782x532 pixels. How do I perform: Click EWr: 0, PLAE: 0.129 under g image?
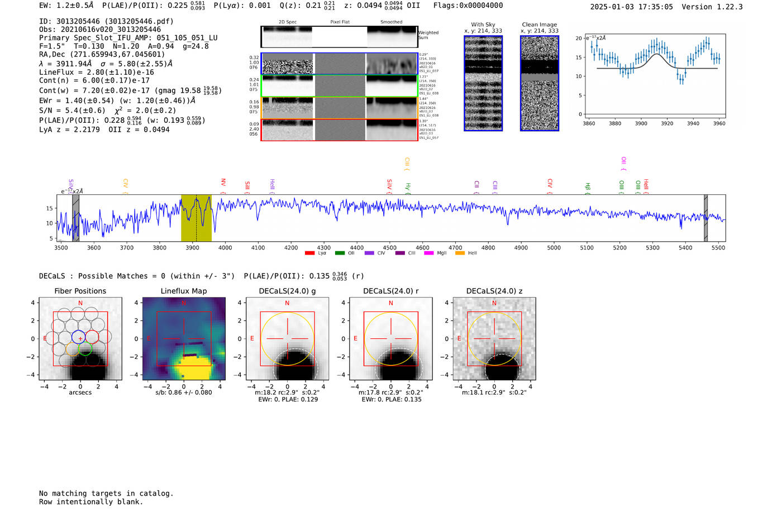pos(288,399)
